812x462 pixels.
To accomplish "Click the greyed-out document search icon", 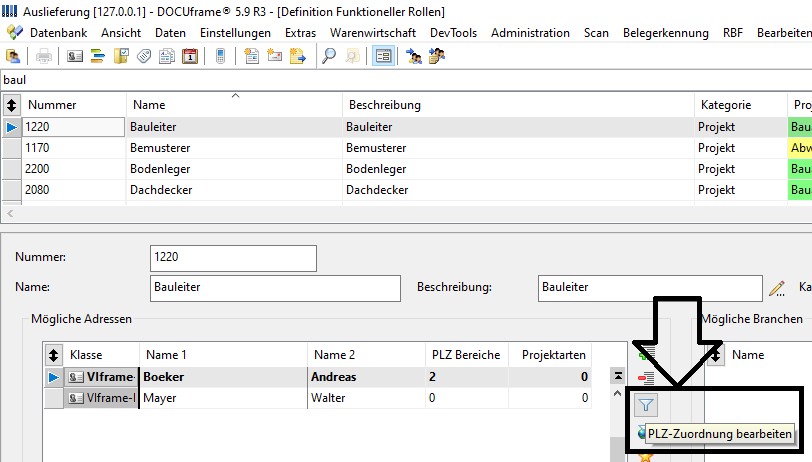I will pos(352,56).
